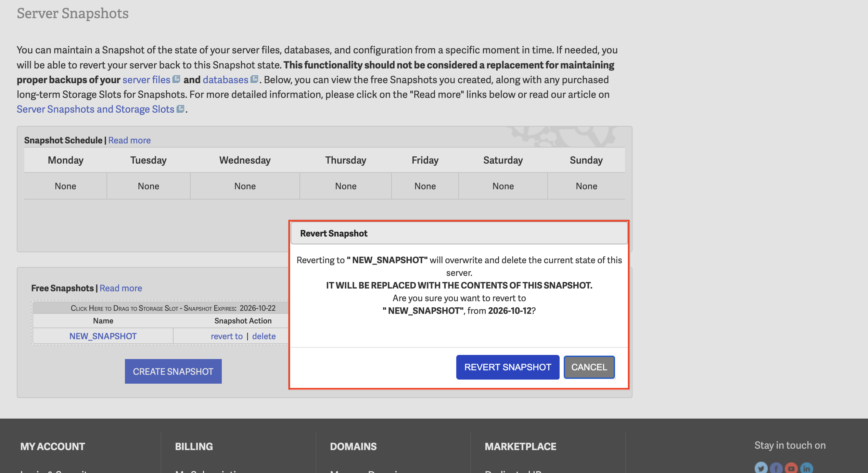This screenshot has width=868, height=473.
Task: Click Read more beside Free Snapshots
Action: tap(121, 288)
